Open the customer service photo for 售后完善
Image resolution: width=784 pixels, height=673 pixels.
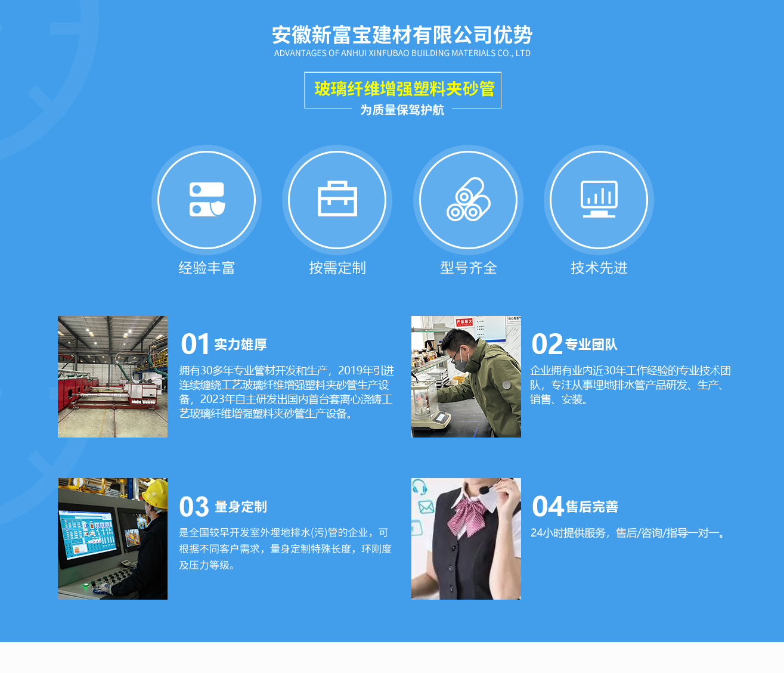coord(466,539)
